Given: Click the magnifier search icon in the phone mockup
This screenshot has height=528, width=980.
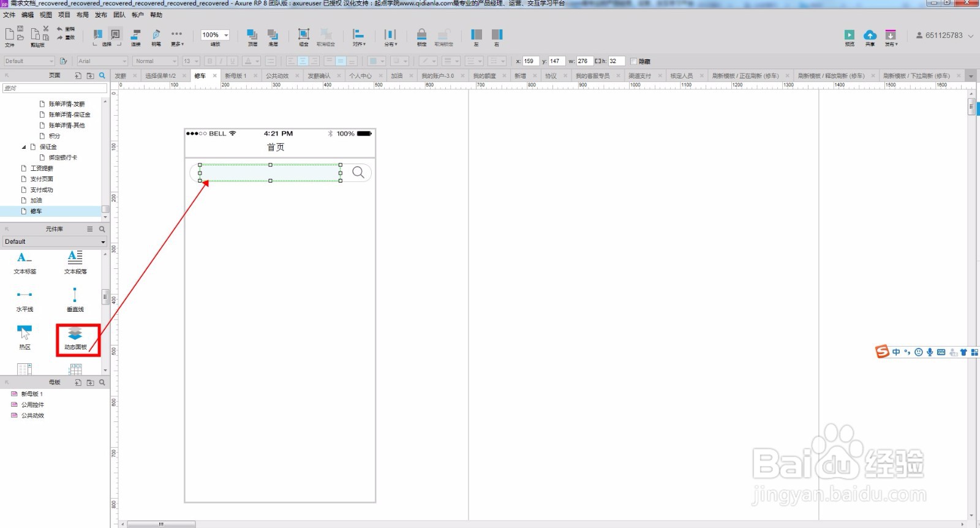Looking at the screenshot, I should point(358,173).
